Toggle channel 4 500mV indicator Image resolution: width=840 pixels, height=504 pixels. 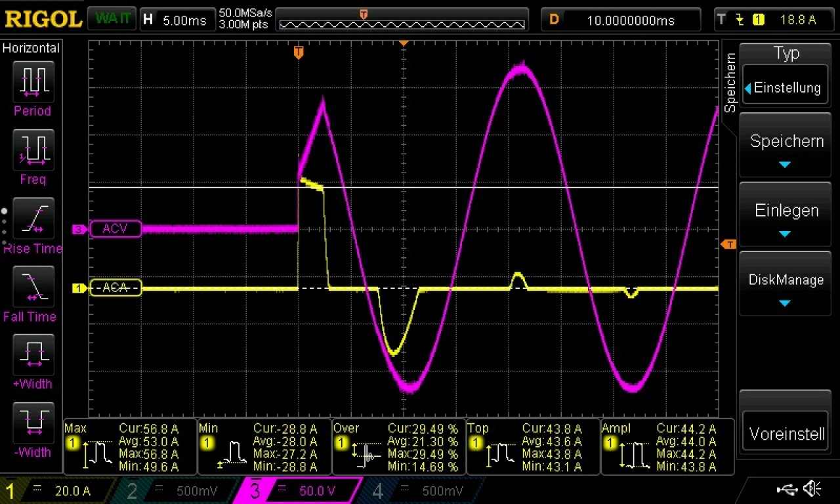point(423,491)
